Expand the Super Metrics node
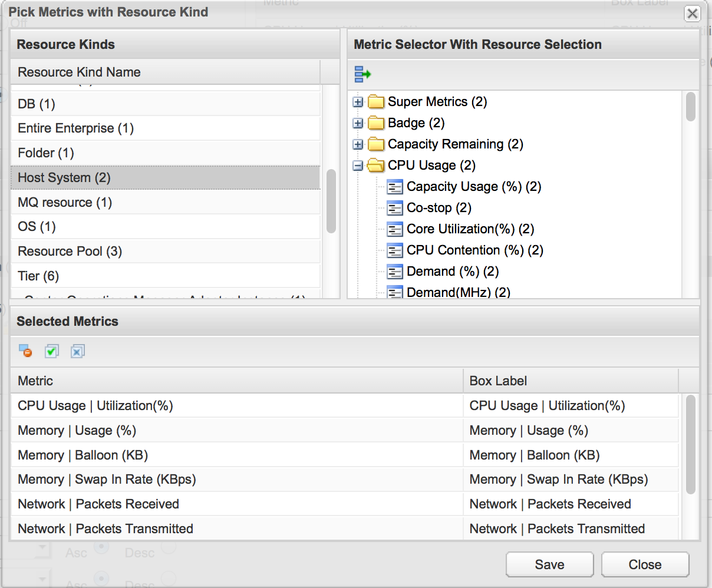Screen dimensions: 712x588 [358, 102]
